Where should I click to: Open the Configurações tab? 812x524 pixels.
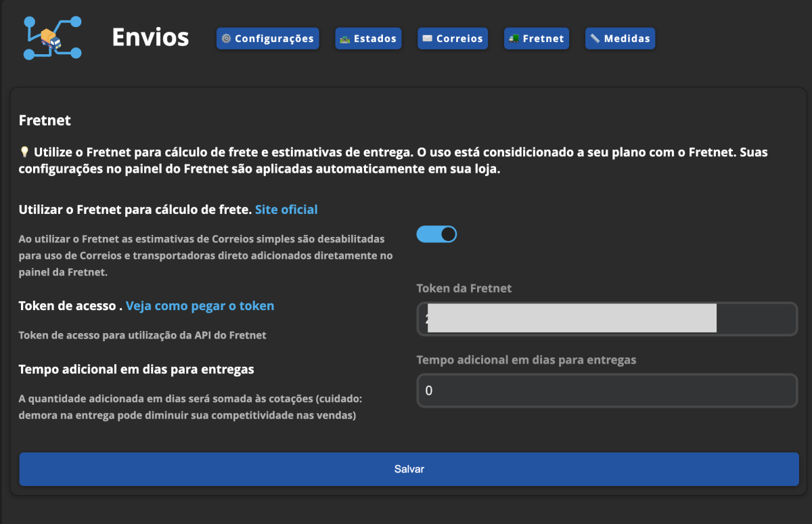pos(267,39)
